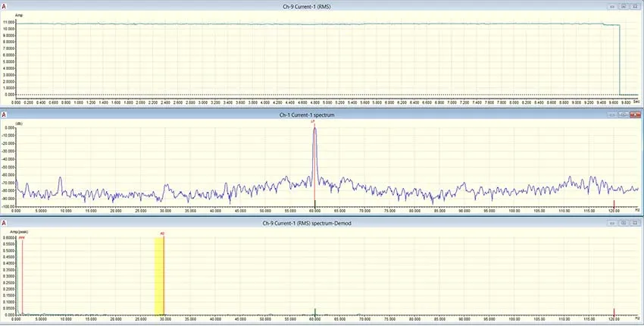The image size is (644, 326).
Task: Click the red 120 Hz marker in Demod spectrum
Action: 614,311
